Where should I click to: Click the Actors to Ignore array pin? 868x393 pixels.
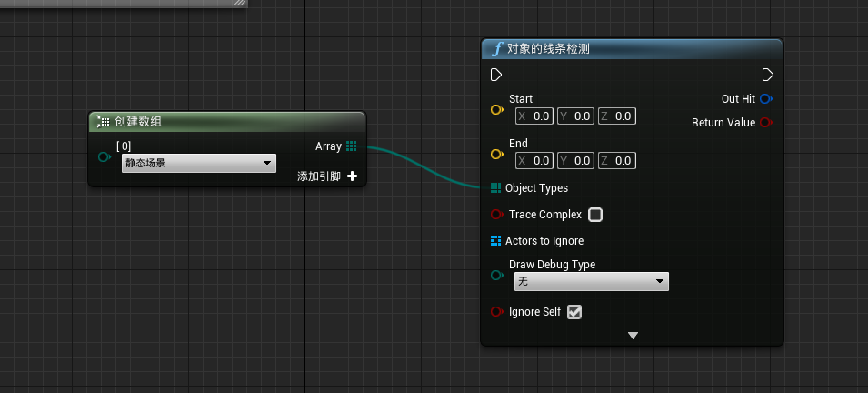pos(495,241)
